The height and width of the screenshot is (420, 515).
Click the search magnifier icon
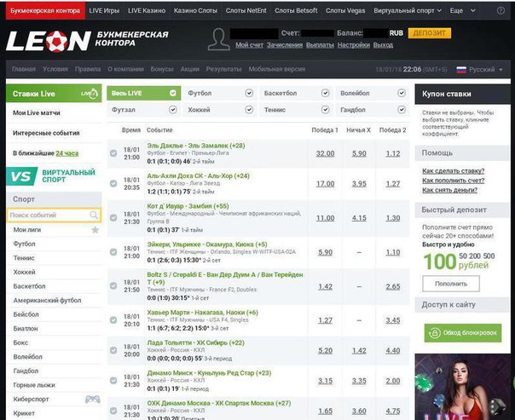tap(94, 216)
